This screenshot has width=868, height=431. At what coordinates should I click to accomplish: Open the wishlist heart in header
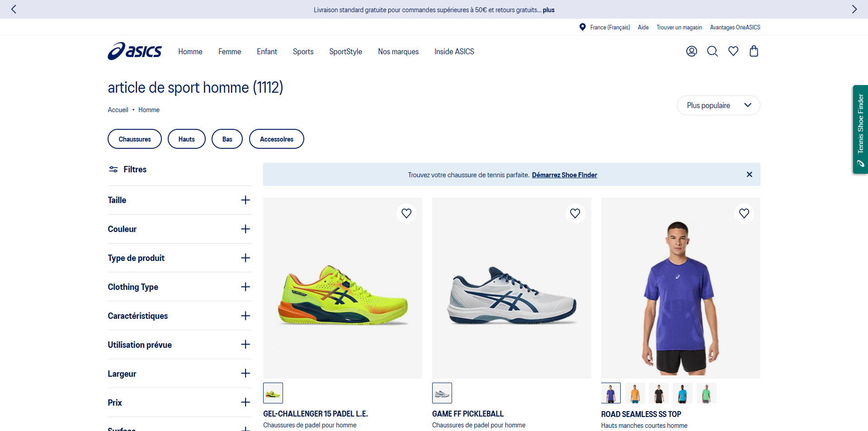click(733, 51)
